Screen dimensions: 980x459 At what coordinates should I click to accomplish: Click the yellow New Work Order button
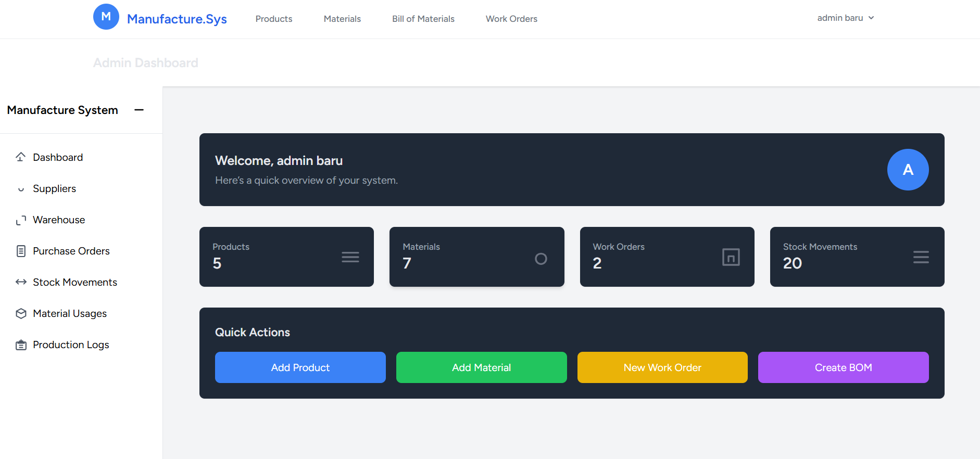[662, 367]
